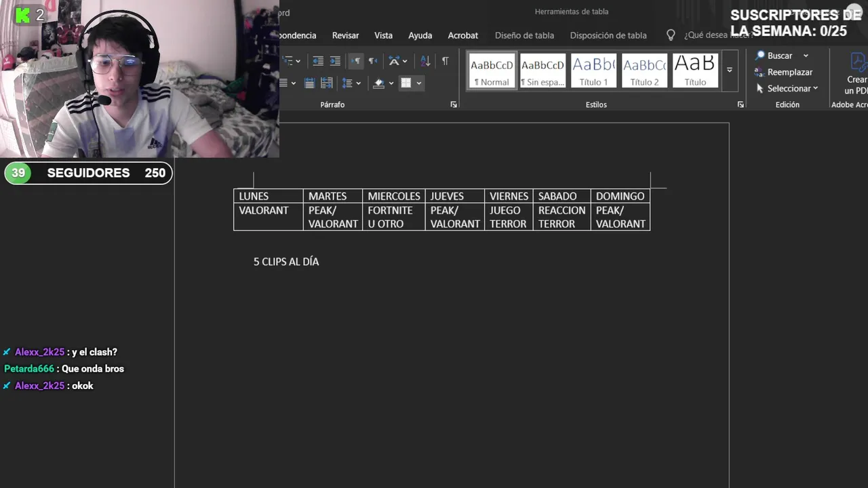This screenshot has width=868, height=488.
Task: Switch to the Vista tab
Action: pyautogui.click(x=383, y=35)
